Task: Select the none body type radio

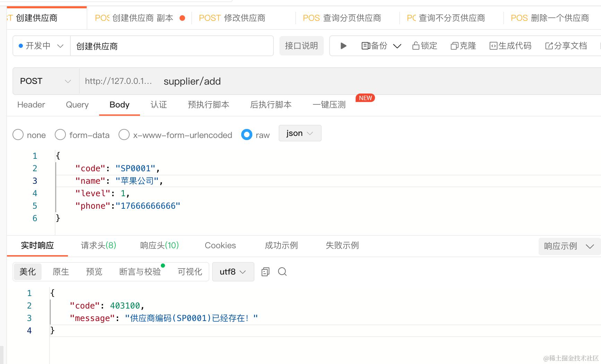Action: click(x=18, y=135)
